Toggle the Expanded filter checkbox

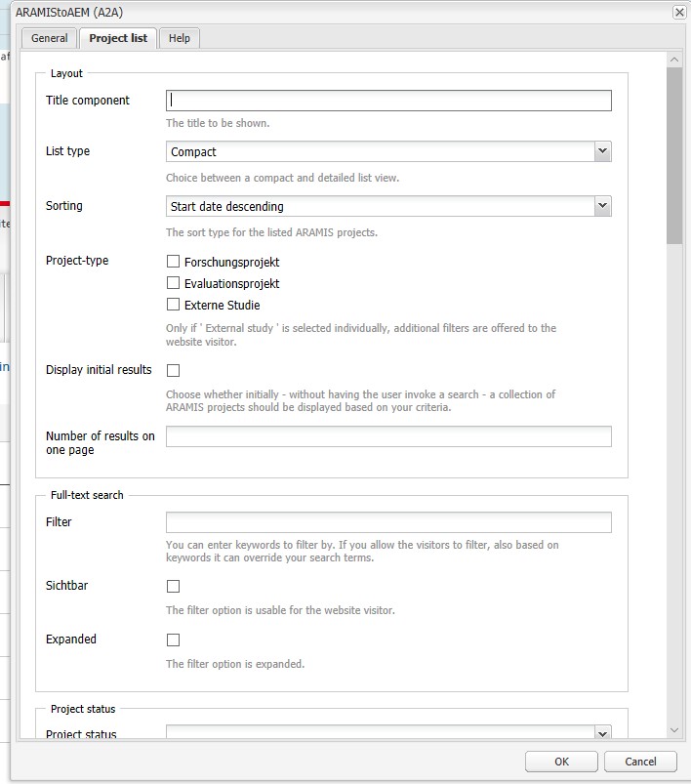coord(174,640)
